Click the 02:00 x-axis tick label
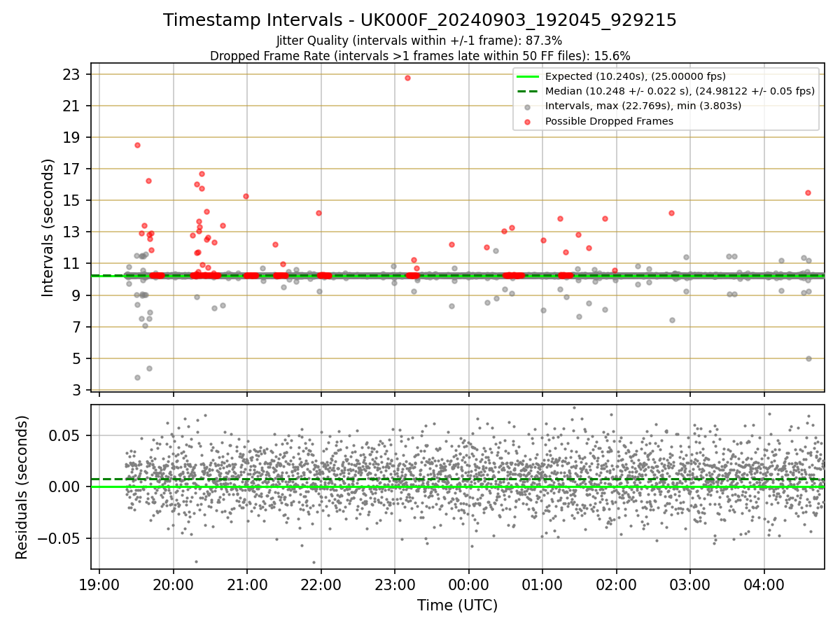840x630 pixels. click(x=616, y=584)
